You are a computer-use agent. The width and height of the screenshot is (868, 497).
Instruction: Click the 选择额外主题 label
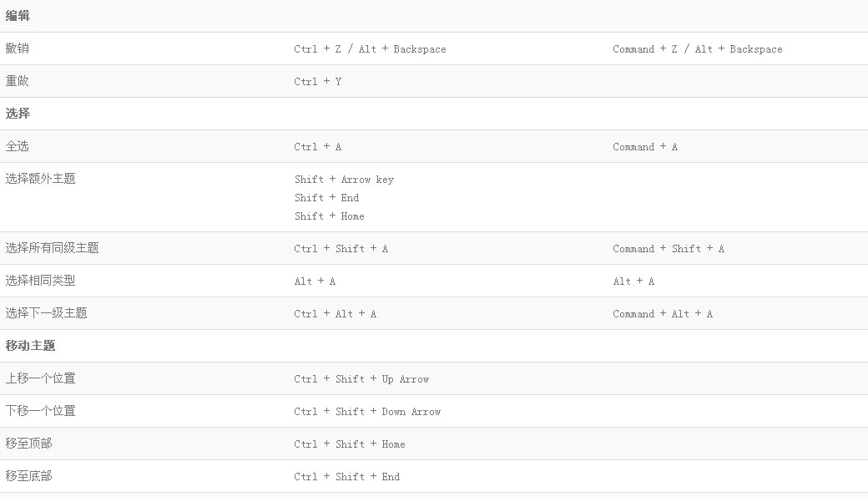coord(40,179)
